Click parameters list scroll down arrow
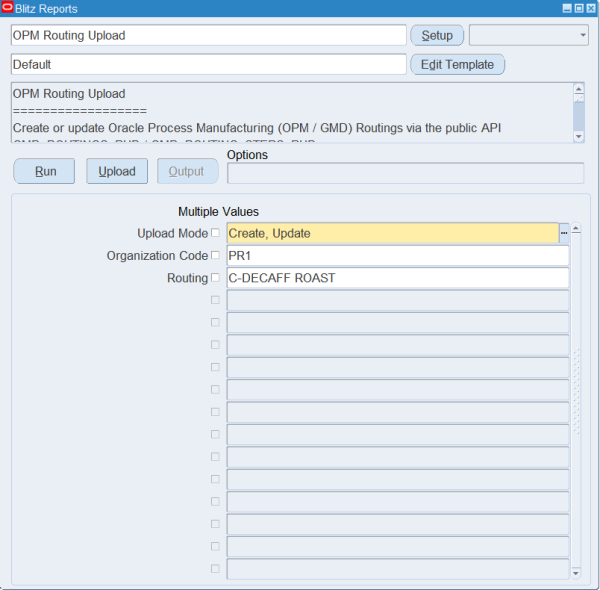The image size is (600, 590). tap(576, 573)
